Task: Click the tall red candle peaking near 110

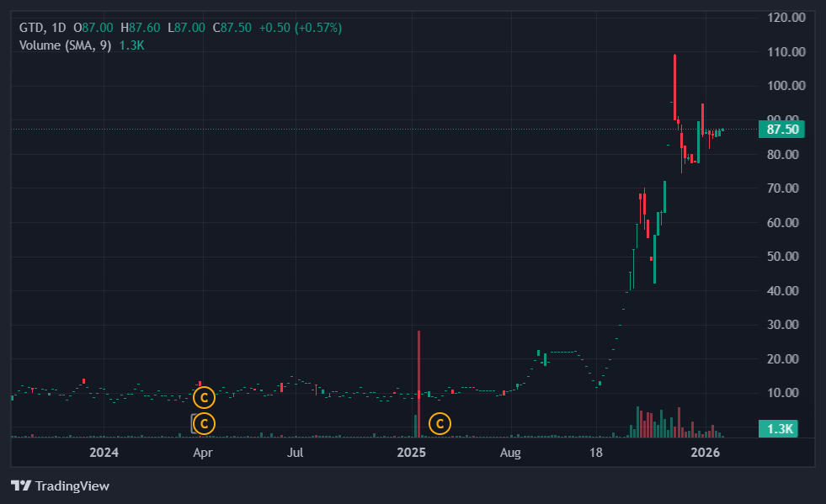Action: click(x=675, y=84)
